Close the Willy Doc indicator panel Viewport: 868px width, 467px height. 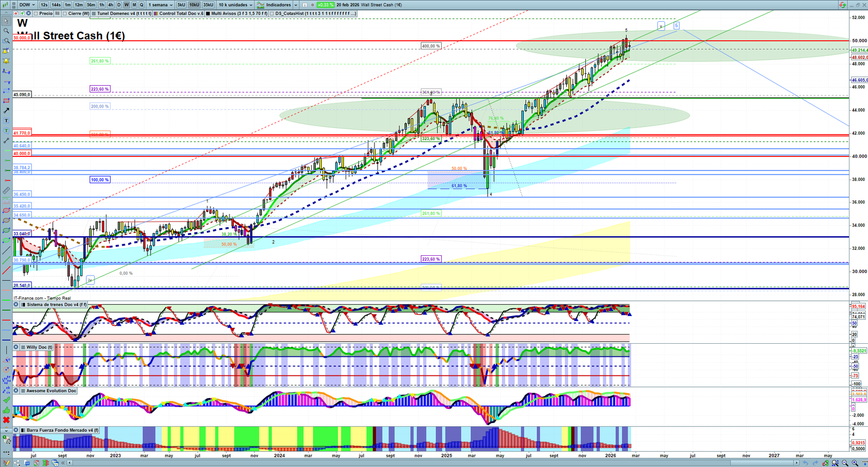16,347
